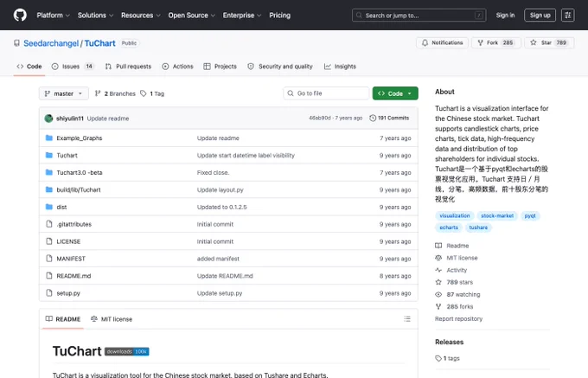Open the 191 Commits history link
Viewport: 588px width, 378px height.
click(389, 119)
